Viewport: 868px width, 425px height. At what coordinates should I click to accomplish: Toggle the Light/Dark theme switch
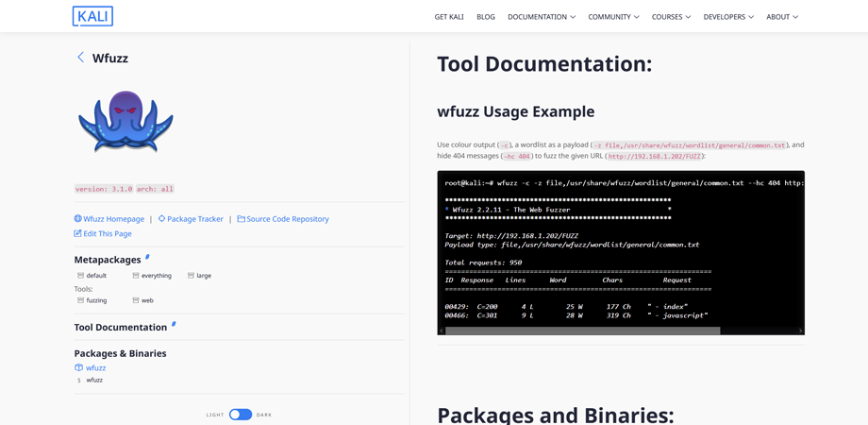pyautogui.click(x=241, y=415)
